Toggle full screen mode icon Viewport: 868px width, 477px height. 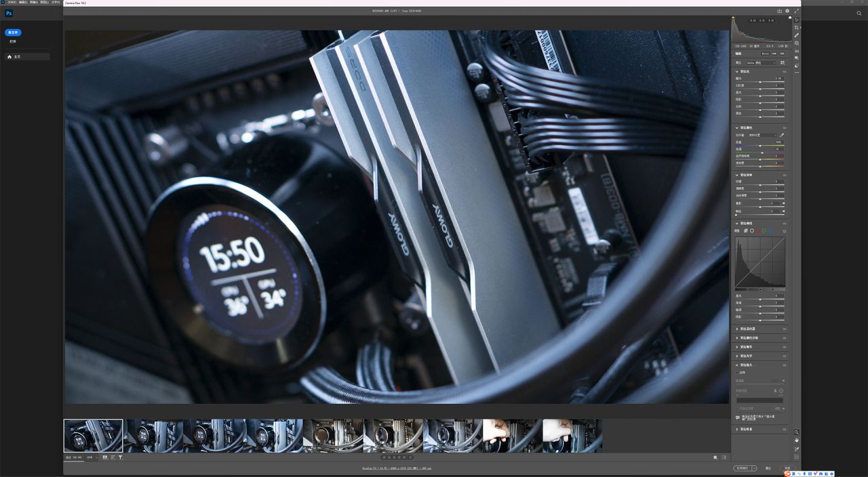coord(797,11)
